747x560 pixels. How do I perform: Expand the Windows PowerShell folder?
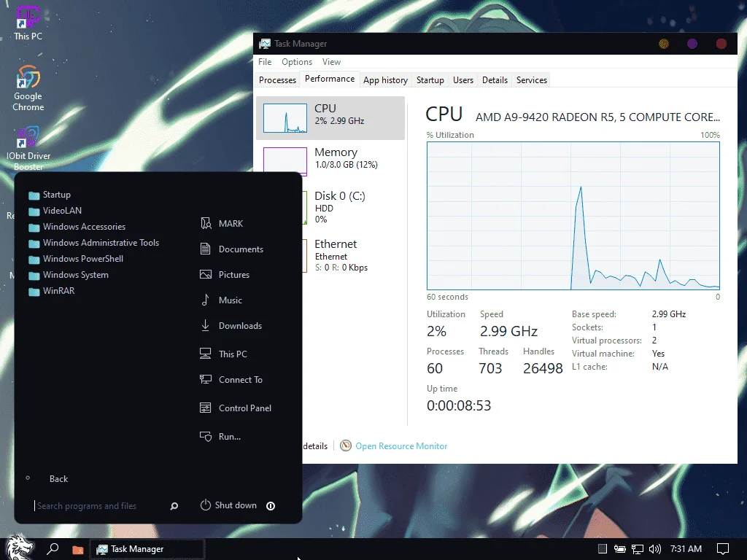[x=76, y=259]
